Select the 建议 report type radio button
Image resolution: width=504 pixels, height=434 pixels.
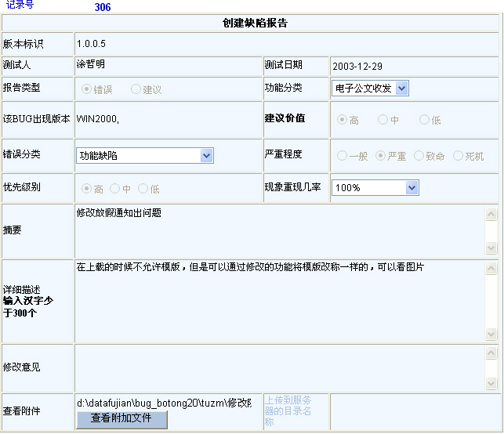pos(136,89)
